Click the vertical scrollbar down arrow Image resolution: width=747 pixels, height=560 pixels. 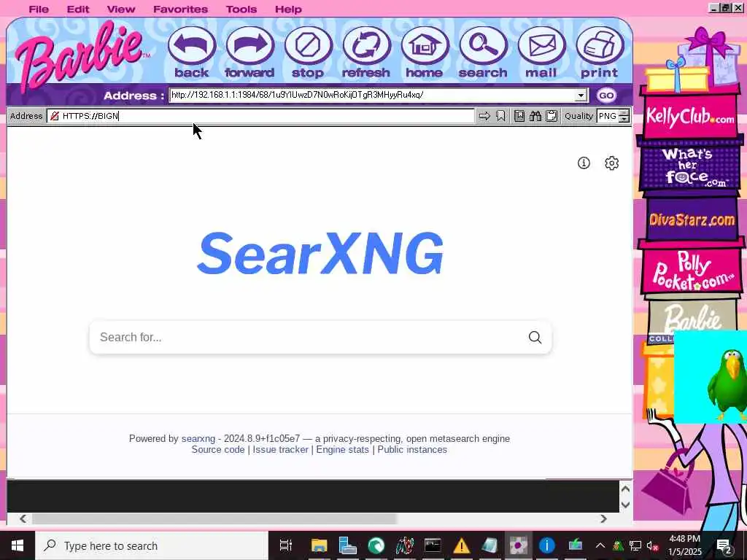pos(625,505)
